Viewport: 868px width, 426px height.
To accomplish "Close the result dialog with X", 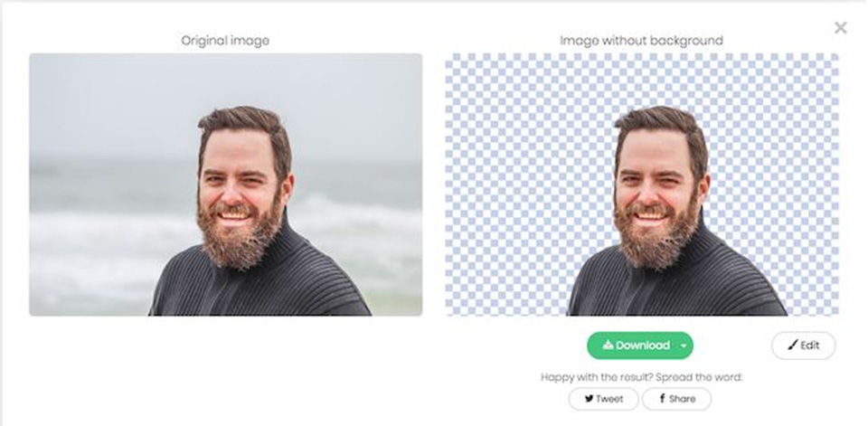I will coord(841,28).
